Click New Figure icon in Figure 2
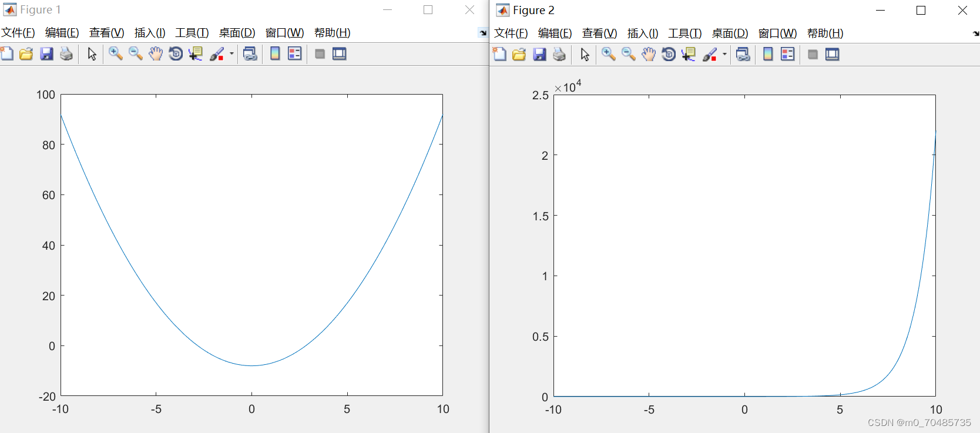 (x=500, y=54)
